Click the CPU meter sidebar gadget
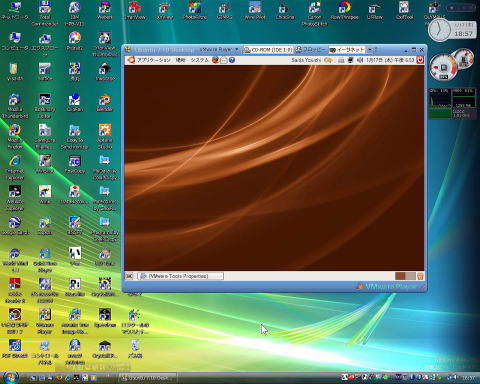Image resolution: width=480 pixels, height=384 pixels. tap(451, 65)
